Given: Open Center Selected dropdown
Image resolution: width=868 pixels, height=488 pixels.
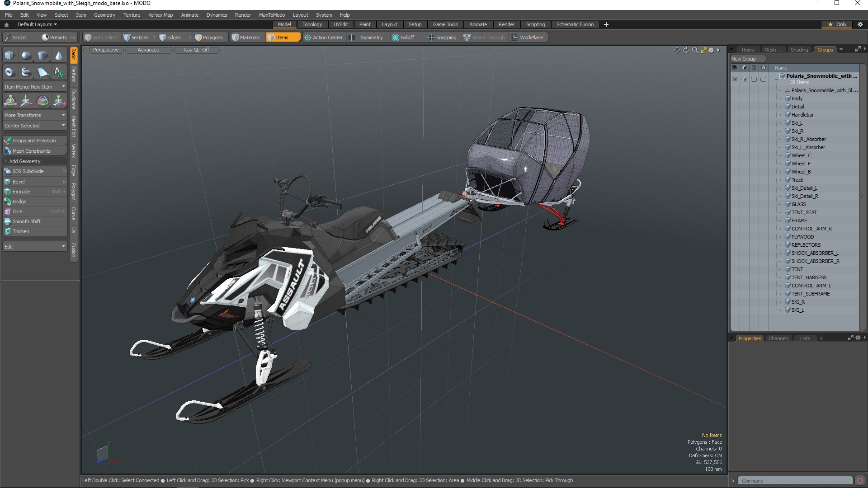Looking at the screenshot, I should [x=35, y=126].
